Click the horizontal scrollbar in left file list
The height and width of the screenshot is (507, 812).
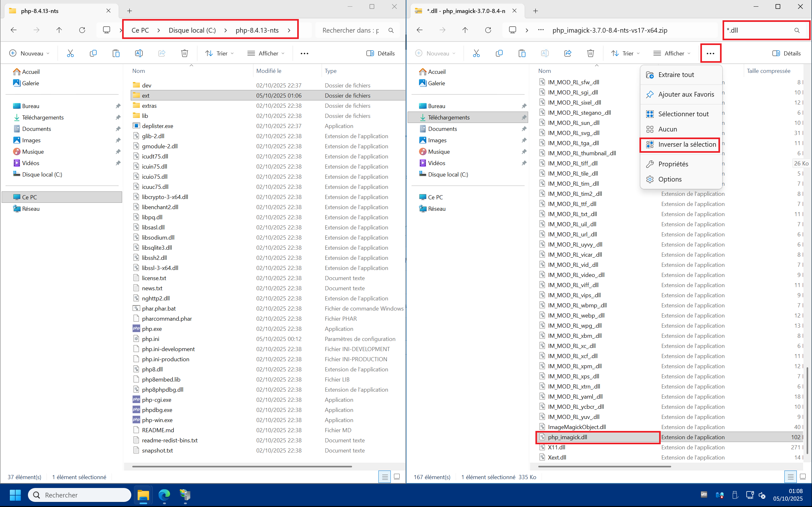click(242, 466)
